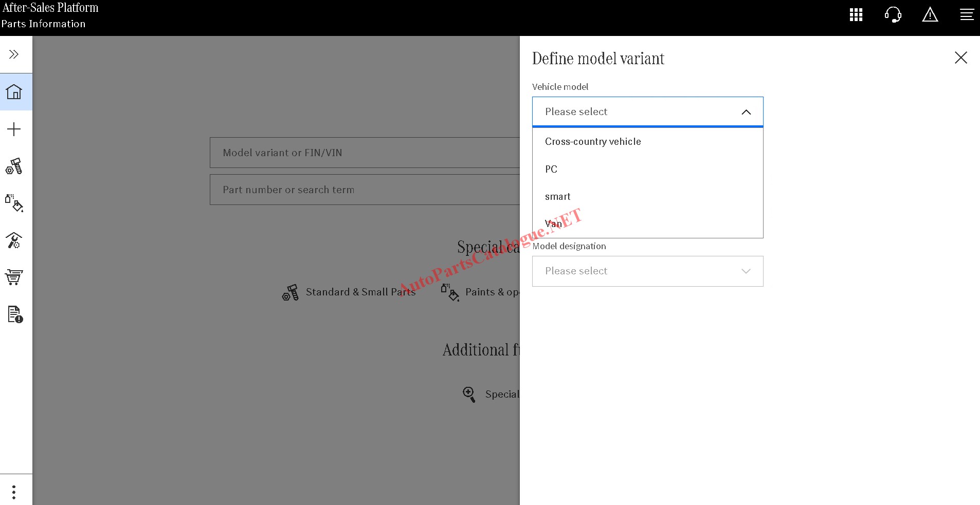Image resolution: width=980 pixels, height=505 pixels.
Task: Open Paints sidebar spray can icon
Action: (14, 203)
